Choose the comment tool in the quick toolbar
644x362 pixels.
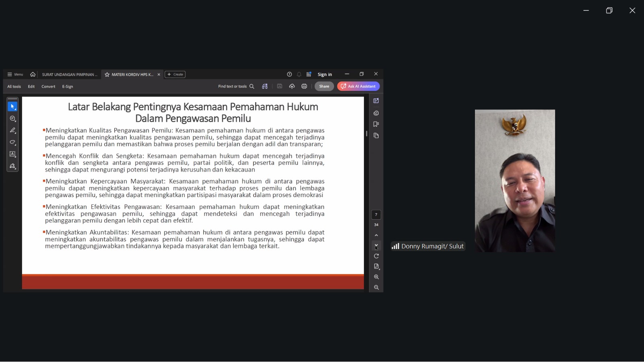pos(12,119)
